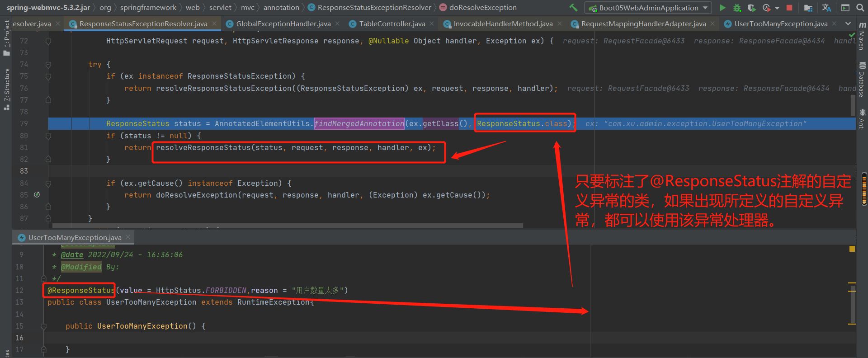868x358 pixels.
Task: Open Search Everywhere magnifier icon
Action: coord(860,8)
